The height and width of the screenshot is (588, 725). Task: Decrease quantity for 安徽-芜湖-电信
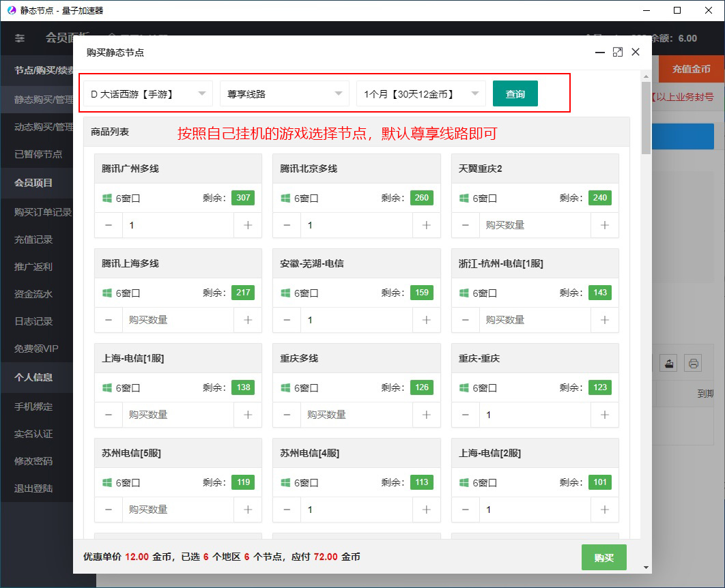[x=287, y=320]
